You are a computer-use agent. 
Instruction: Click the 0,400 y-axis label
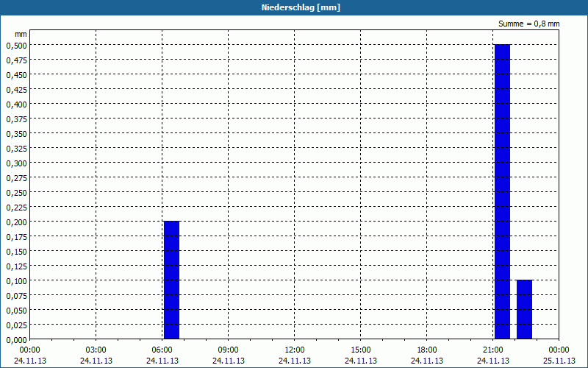16,105
